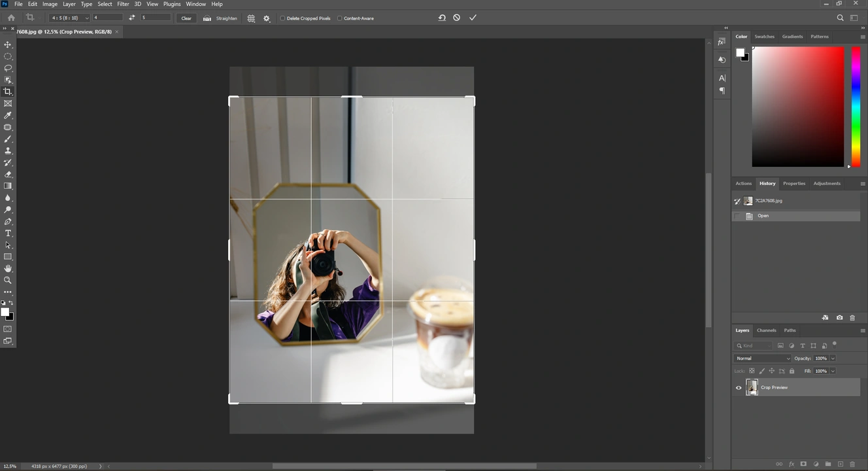Select the Rectangle shape tool
Screen dimensions: 868x471
tap(8, 256)
